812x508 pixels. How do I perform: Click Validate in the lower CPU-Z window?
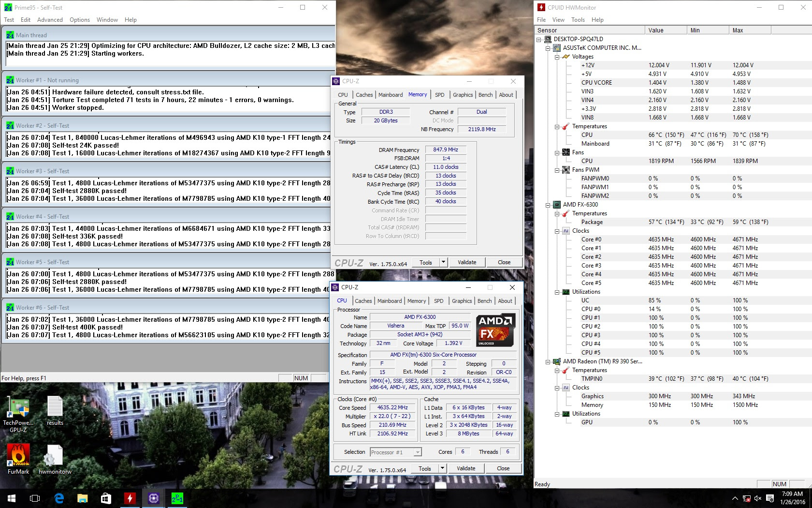point(466,468)
